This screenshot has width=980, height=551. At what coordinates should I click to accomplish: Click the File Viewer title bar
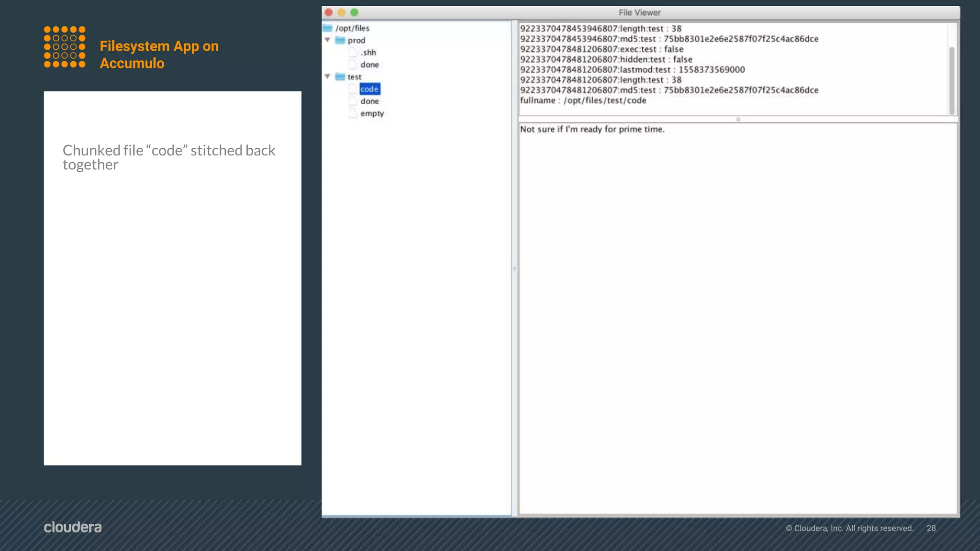coord(640,12)
